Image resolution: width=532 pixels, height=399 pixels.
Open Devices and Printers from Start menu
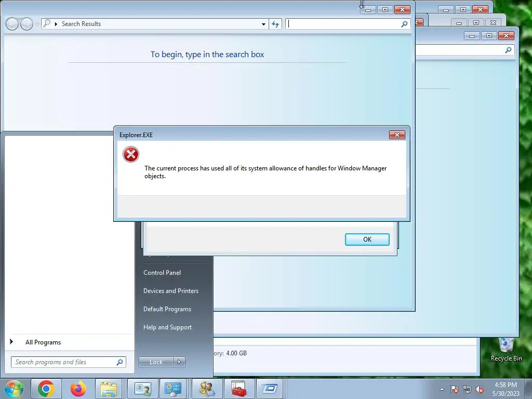tap(170, 291)
